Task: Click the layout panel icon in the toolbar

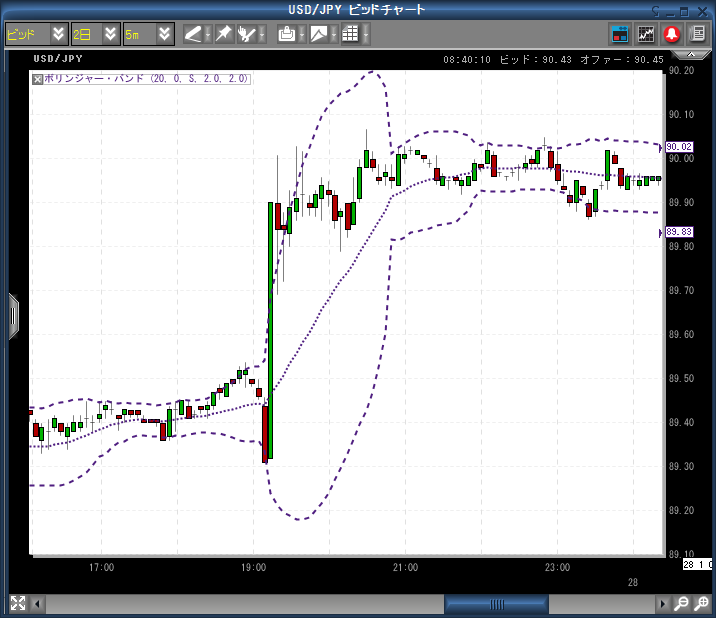Action: click(x=620, y=33)
